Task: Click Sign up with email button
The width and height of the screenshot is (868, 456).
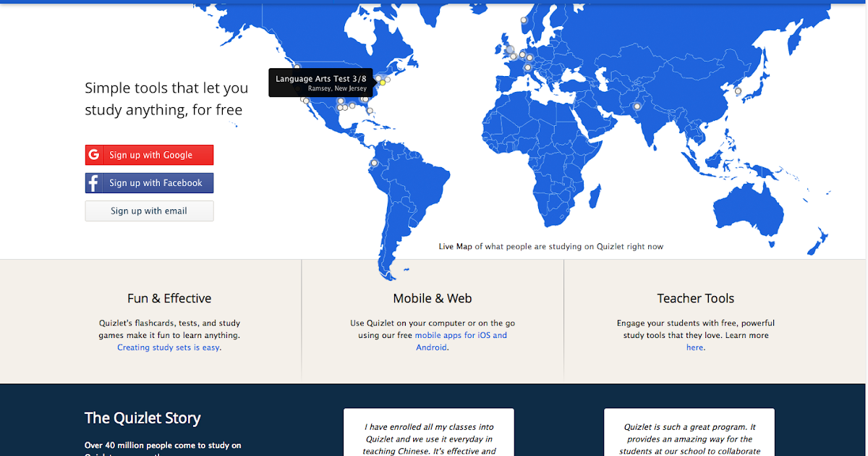Action: pos(149,211)
